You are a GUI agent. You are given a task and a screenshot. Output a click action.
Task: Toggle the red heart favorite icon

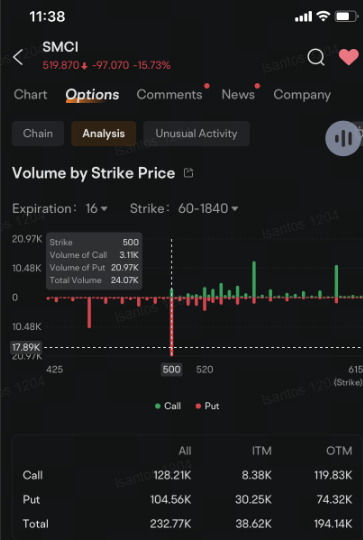pyautogui.click(x=349, y=57)
